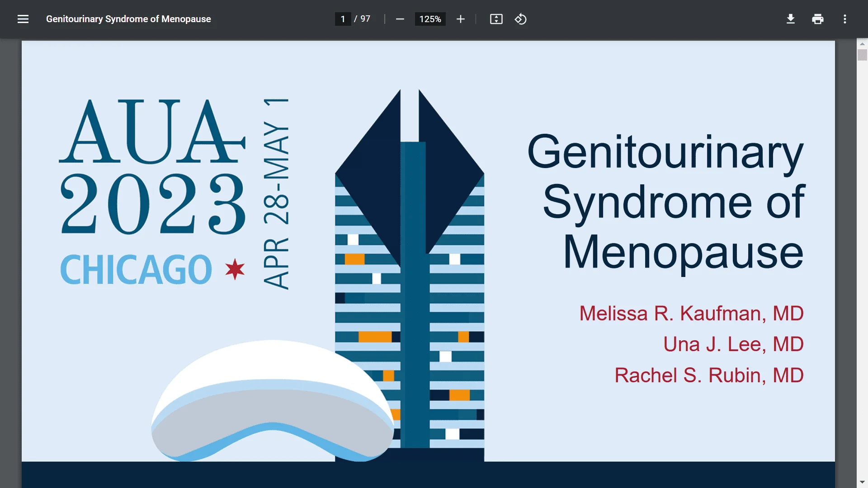Rotate the document counterclockwise
868x488 pixels.
[x=520, y=19]
